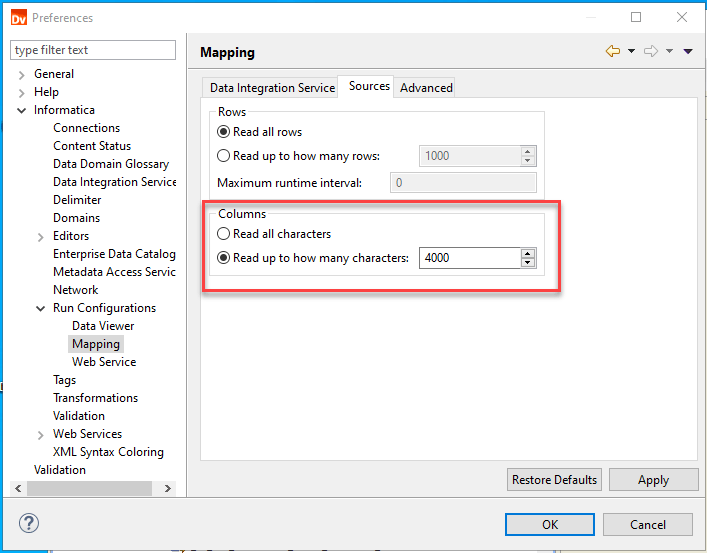Select Read up to how many rows

(x=224, y=156)
